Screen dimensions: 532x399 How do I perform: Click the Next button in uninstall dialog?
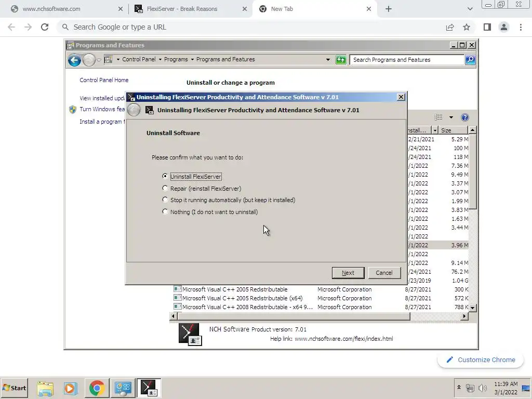[x=348, y=273]
